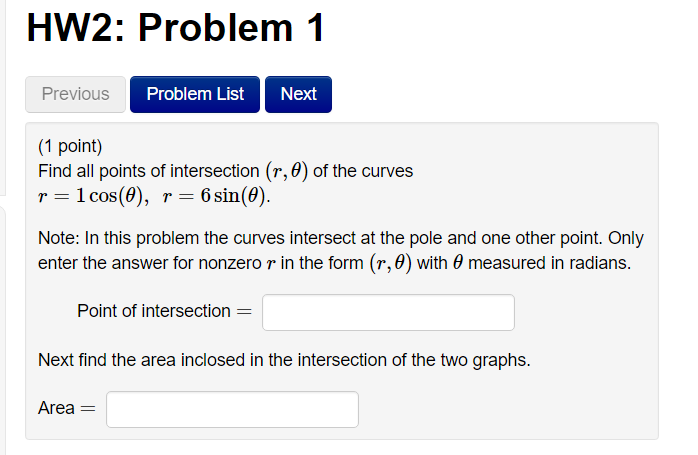698x455 pixels.
Task: Click the Find all points of intersection text
Action: point(148,171)
